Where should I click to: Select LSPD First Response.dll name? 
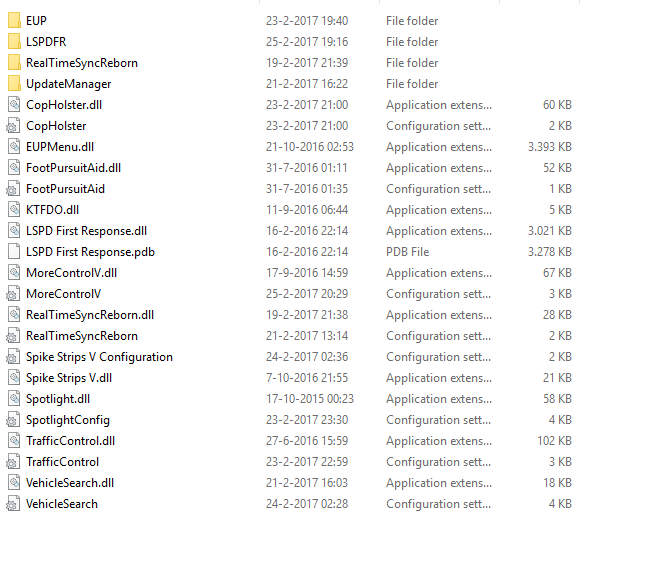click(x=87, y=231)
